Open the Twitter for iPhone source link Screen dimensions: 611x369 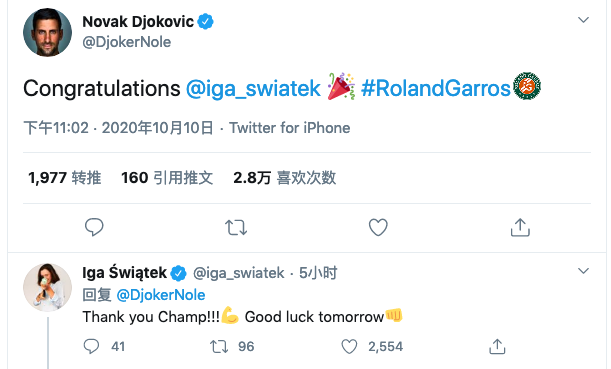point(290,128)
